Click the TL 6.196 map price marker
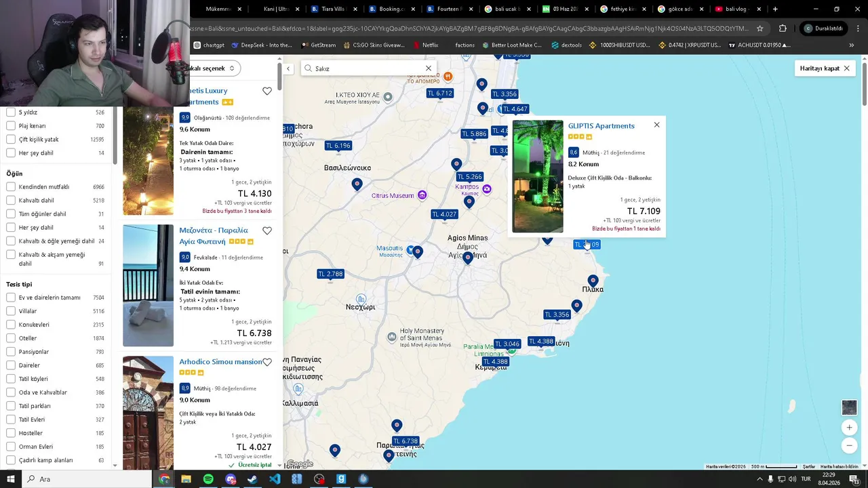868x488 pixels. (x=338, y=146)
